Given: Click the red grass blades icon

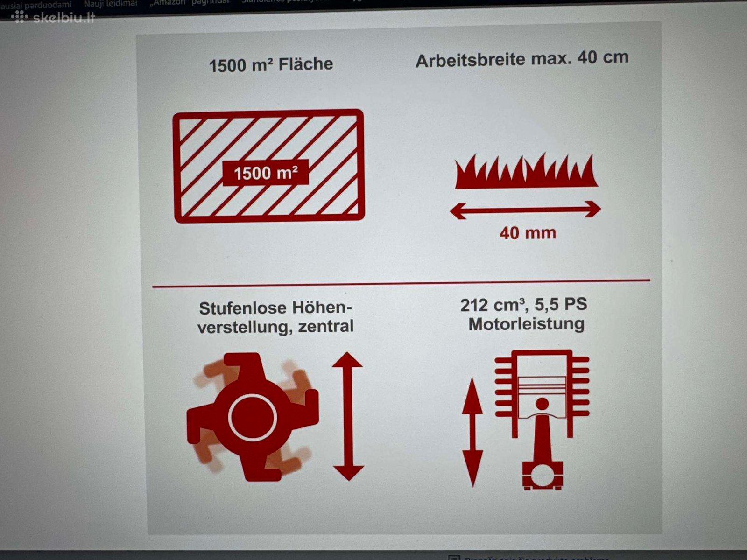Looking at the screenshot, I should 526,171.
